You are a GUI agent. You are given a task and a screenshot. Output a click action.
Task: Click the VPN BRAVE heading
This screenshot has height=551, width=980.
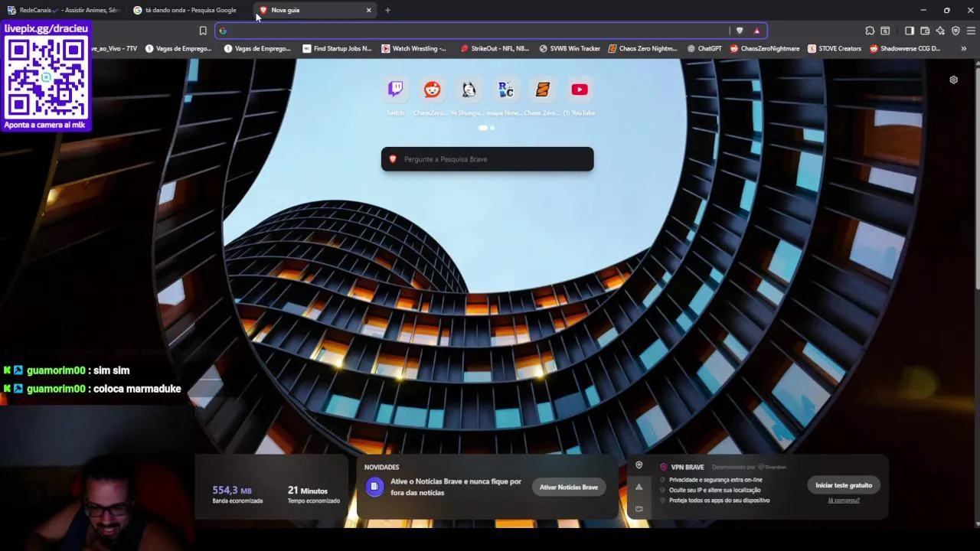click(x=687, y=467)
